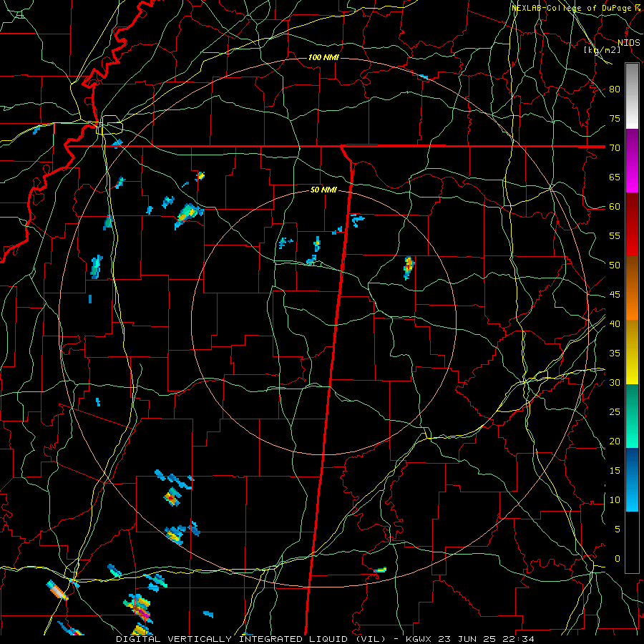Screen dimensions: 644x644
Task: Click the "100 NMI" range ring label
Action: [323, 57]
